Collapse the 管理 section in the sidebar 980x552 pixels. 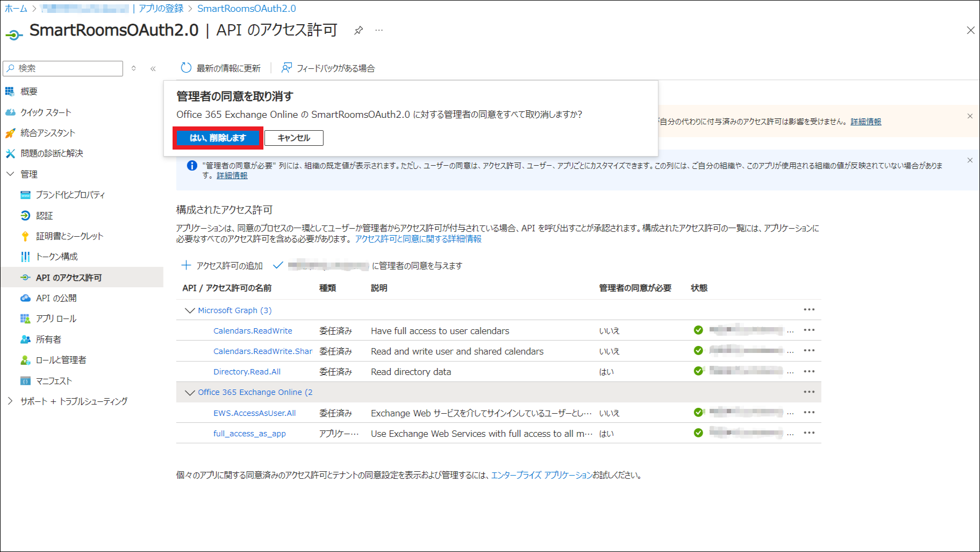pos(10,174)
